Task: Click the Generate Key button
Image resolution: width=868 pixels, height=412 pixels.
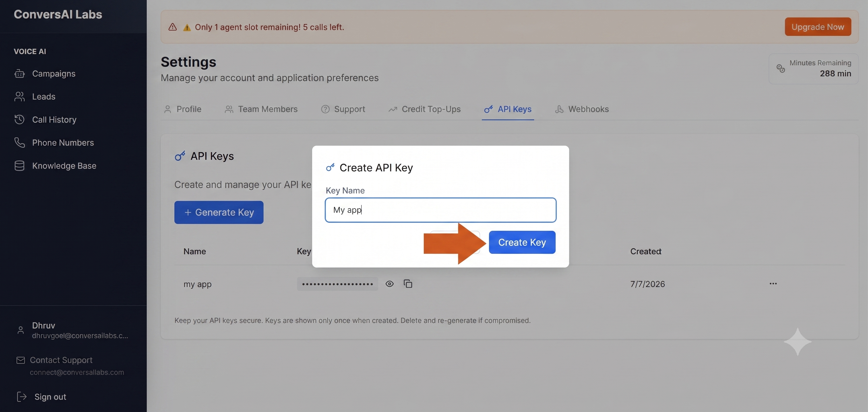Action: click(219, 212)
